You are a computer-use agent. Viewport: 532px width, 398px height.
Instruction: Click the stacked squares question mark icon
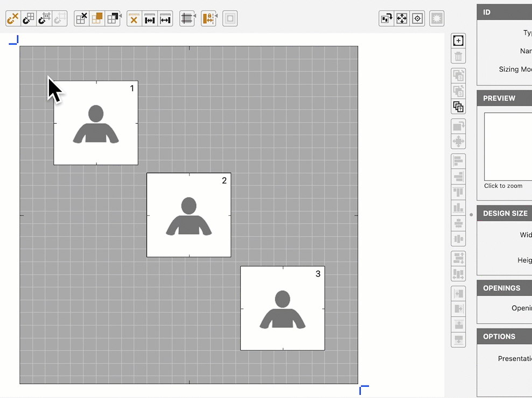[458, 106]
